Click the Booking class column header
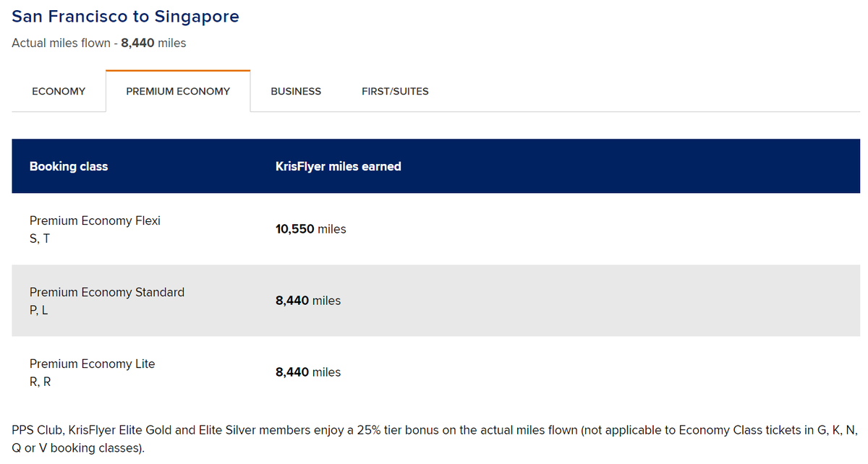The width and height of the screenshot is (868, 464). (x=69, y=166)
